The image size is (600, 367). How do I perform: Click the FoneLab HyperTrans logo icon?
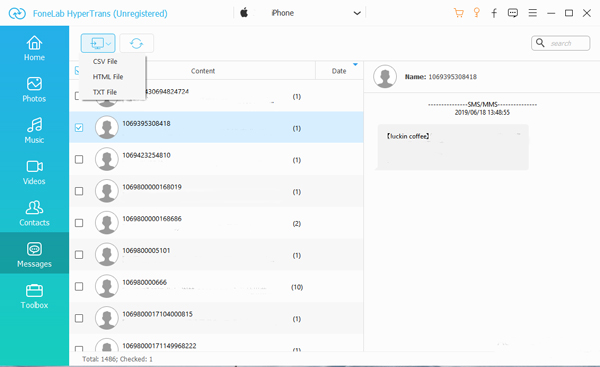click(x=17, y=14)
